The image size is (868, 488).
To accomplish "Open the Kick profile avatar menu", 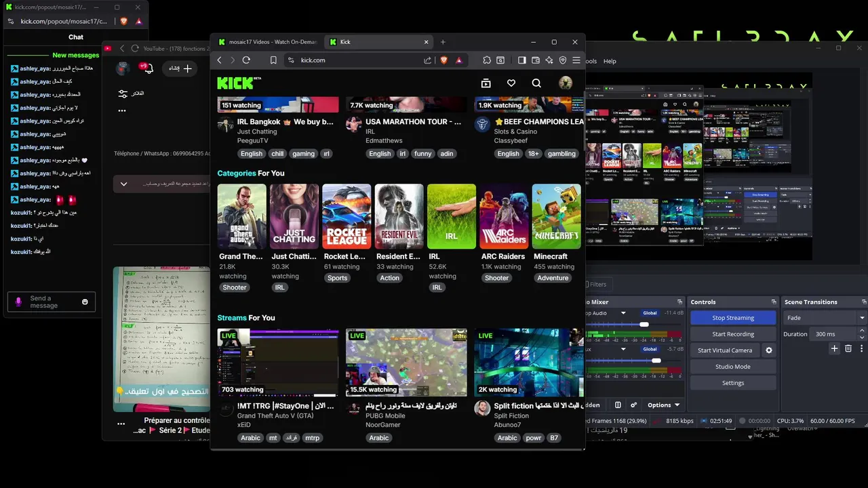I will 566,83.
